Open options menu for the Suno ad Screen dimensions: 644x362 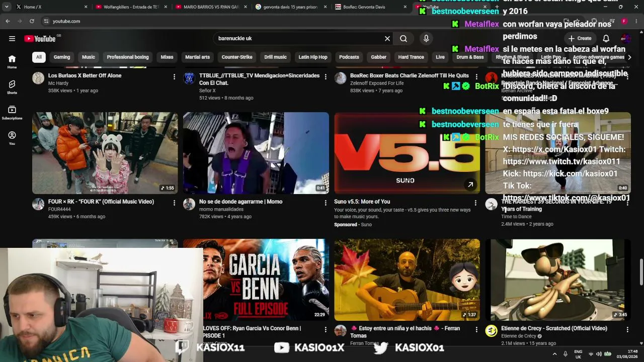pyautogui.click(x=475, y=203)
